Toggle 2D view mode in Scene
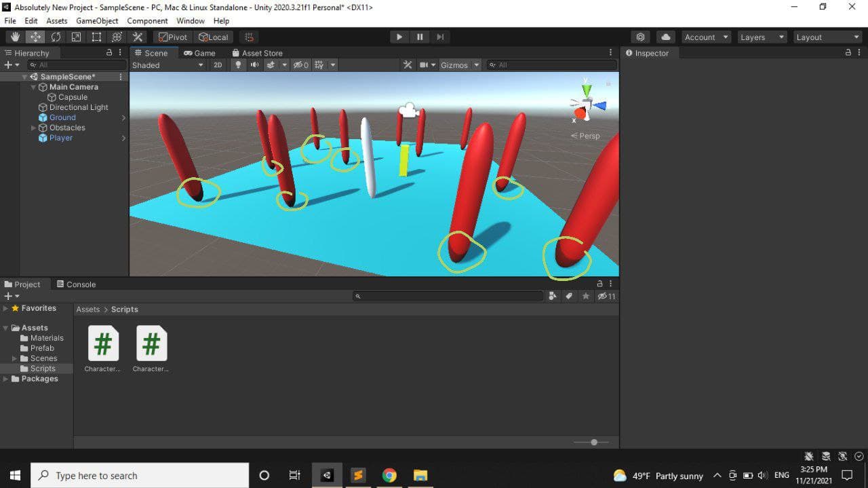Image resolution: width=868 pixels, height=488 pixels. tap(218, 65)
